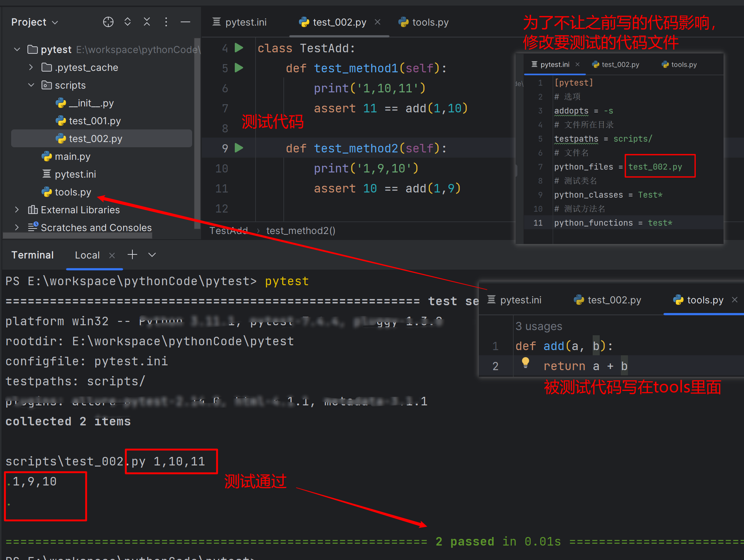Collapse the scripts folder
Viewport: 744px width, 560px height.
tap(31, 85)
